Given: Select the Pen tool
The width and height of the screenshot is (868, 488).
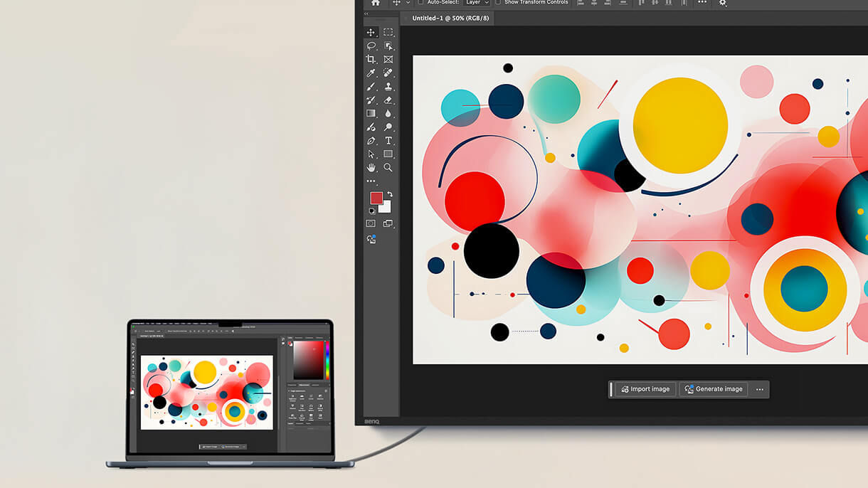Looking at the screenshot, I should (x=371, y=140).
